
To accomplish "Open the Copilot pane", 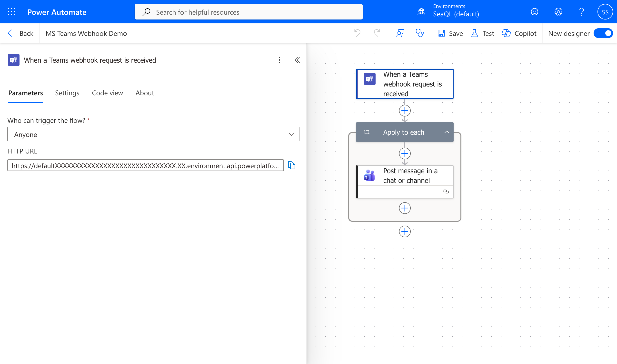I will (x=519, y=33).
